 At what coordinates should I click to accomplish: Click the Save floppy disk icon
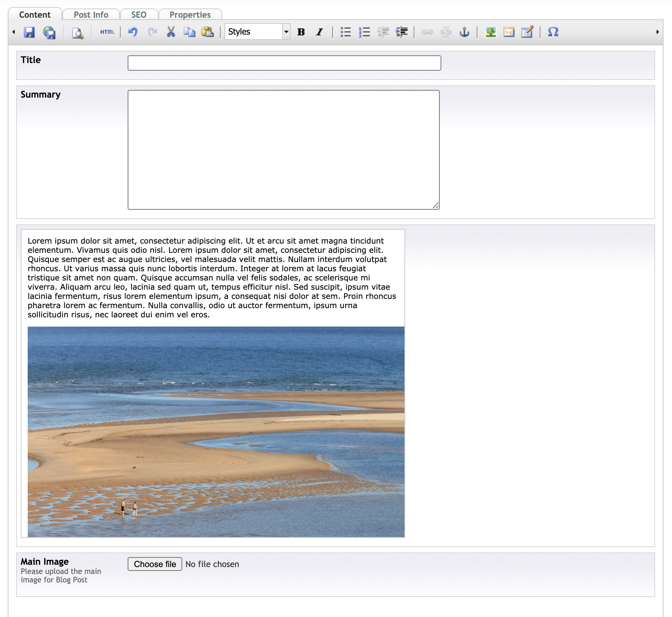point(29,32)
